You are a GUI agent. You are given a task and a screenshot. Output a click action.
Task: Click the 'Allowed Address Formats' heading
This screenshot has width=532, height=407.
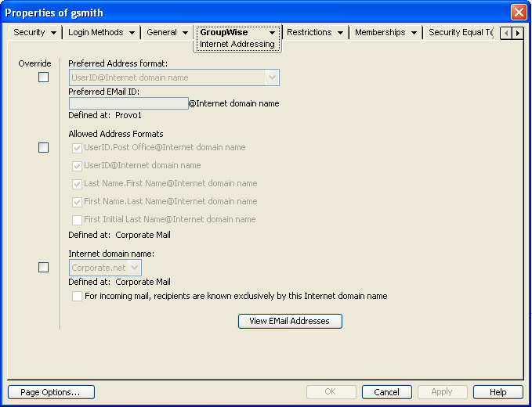coord(116,134)
